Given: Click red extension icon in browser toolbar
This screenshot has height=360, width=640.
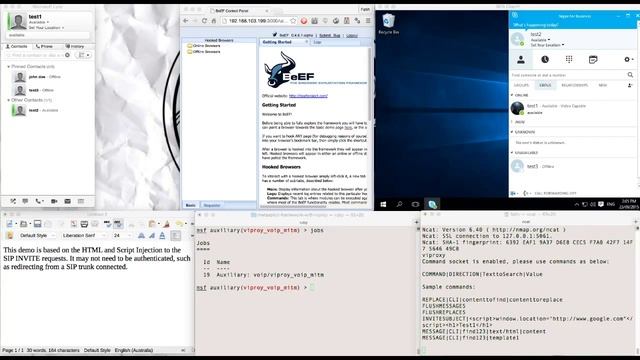Looking at the screenshot, I should coord(304,20).
